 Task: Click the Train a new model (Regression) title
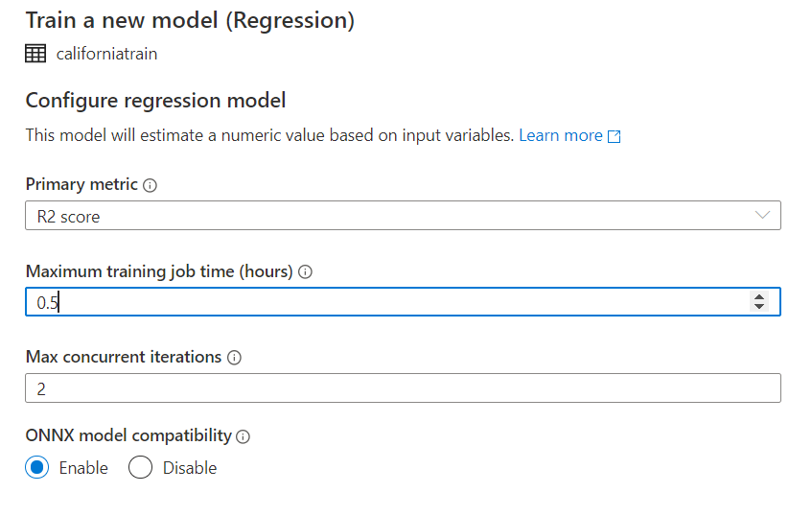pos(190,21)
